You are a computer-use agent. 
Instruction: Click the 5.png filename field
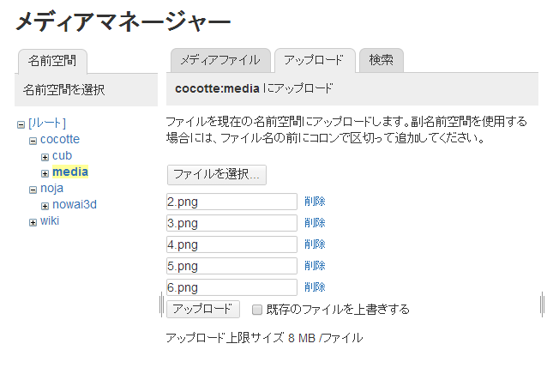(x=231, y=266)
